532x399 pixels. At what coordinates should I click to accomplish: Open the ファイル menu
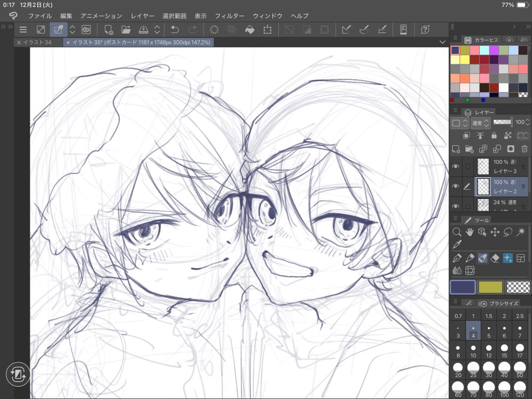[40, 16]
